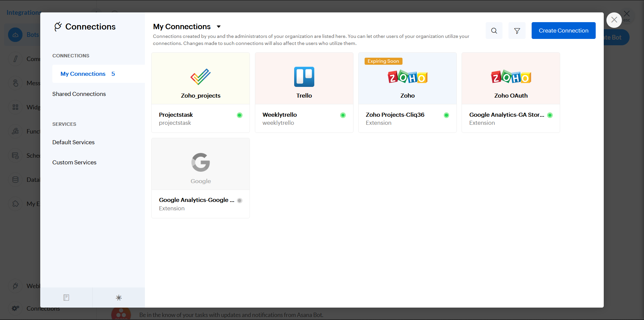Click the Zoho_projects card label
This screenshot has height=320, width=644.
coord(201,96)
